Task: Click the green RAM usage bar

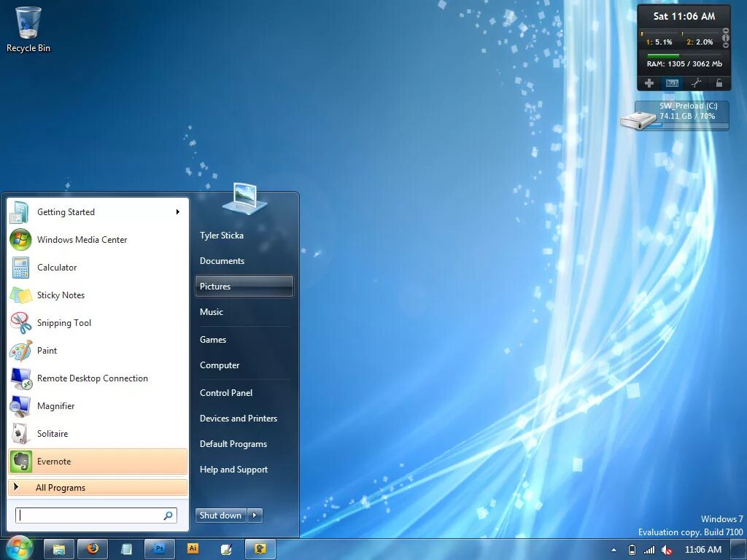Action: [x=663, y=55]
